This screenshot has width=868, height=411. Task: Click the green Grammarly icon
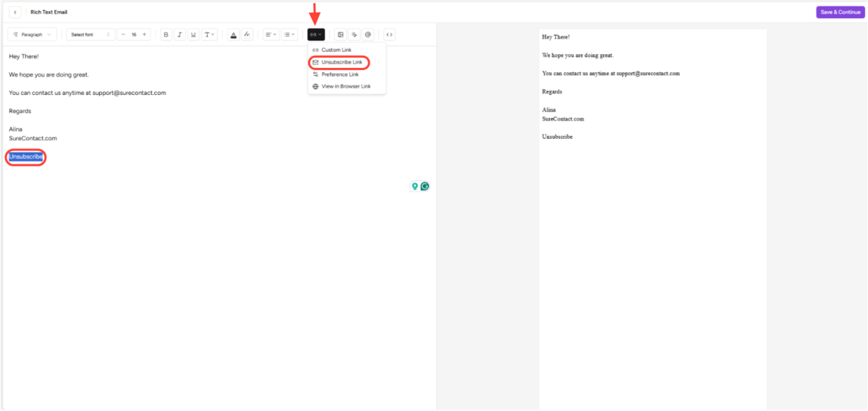(425, 186)
